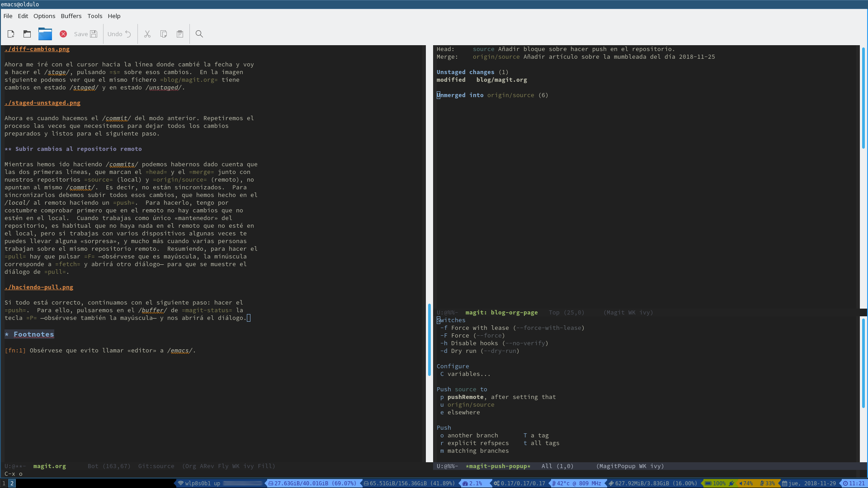Click the 65.51GiB disk usage indicator

point(409,483)
